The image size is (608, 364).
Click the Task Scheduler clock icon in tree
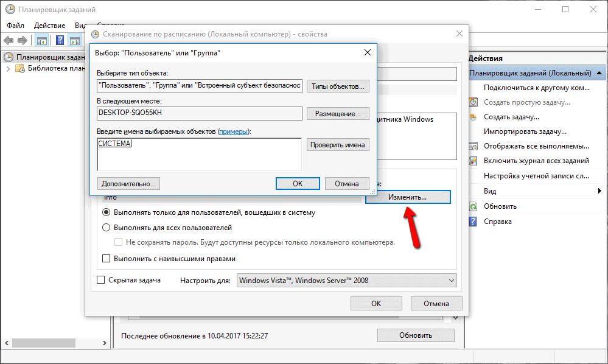9,57
